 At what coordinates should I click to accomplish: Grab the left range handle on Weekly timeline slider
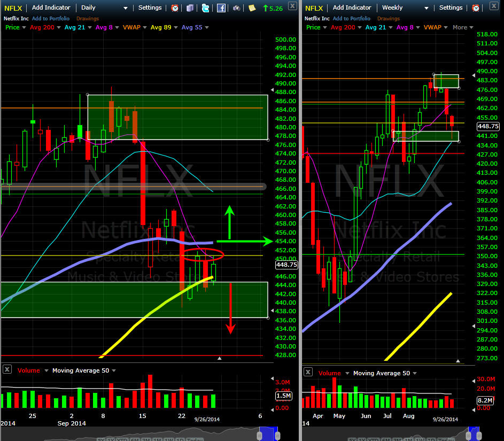coord(468,436)
